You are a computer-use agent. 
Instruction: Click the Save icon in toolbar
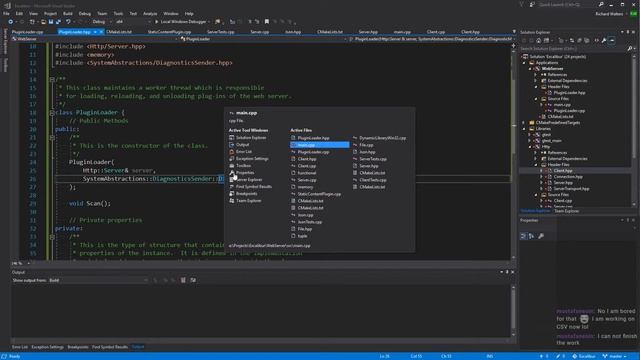51,22
